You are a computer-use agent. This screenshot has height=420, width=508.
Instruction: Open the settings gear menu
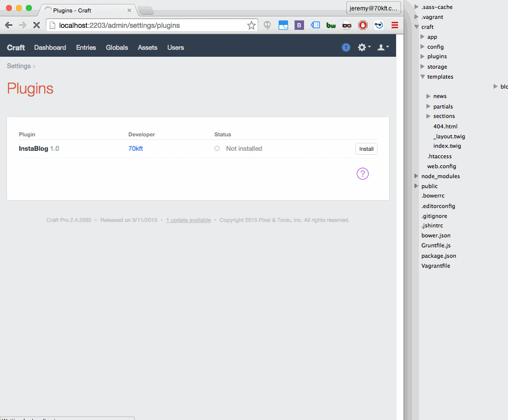pyautogui.click(x=364, y=47)
